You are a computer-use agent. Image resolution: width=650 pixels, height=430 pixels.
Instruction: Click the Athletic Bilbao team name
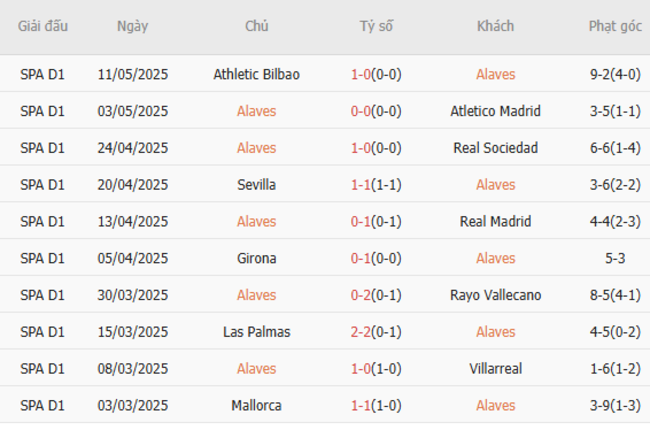[256, 74]
